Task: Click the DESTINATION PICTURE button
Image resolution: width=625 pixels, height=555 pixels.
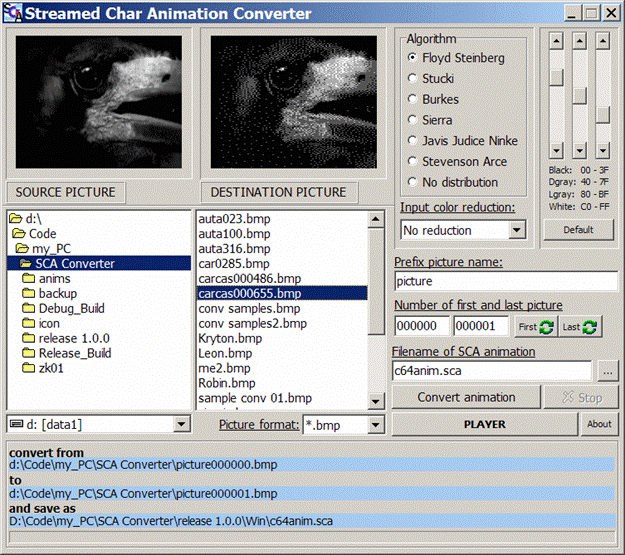Action: [278, 192]
